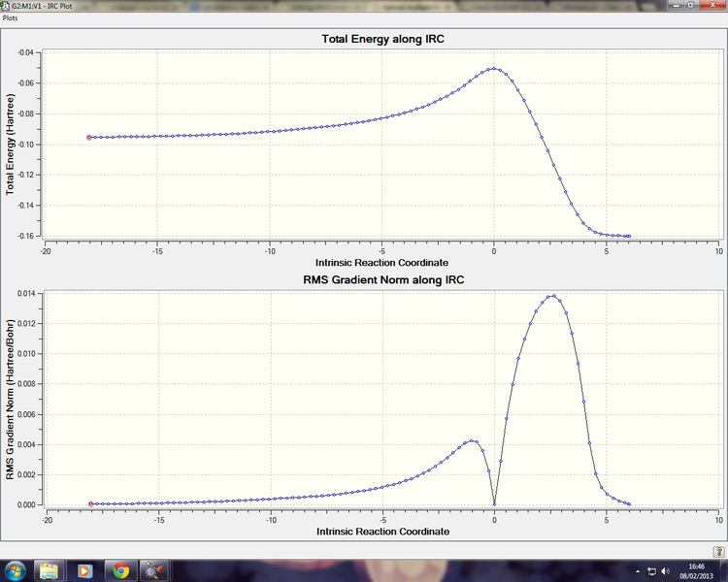This screenshot has height=582, width=728.
Task: Click the GaussView taskbar icon
Action: point(154,570)
